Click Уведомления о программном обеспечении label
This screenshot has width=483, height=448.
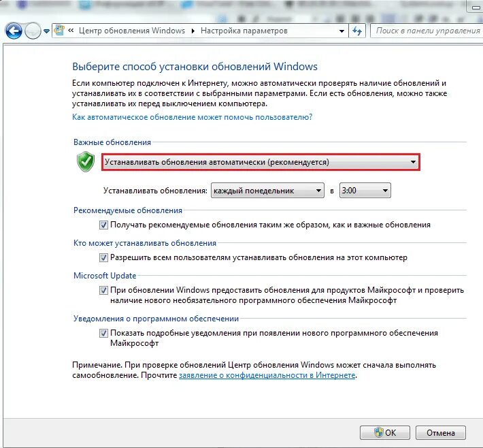coord(156,319)
